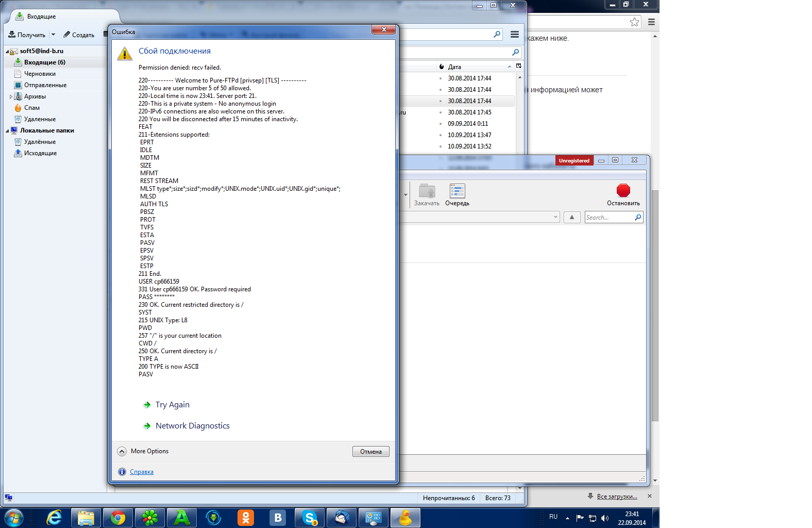Expand the Архивы folder
Viewport: 812px width, 528px height.
pyautogui.click(x=11, y=96)
